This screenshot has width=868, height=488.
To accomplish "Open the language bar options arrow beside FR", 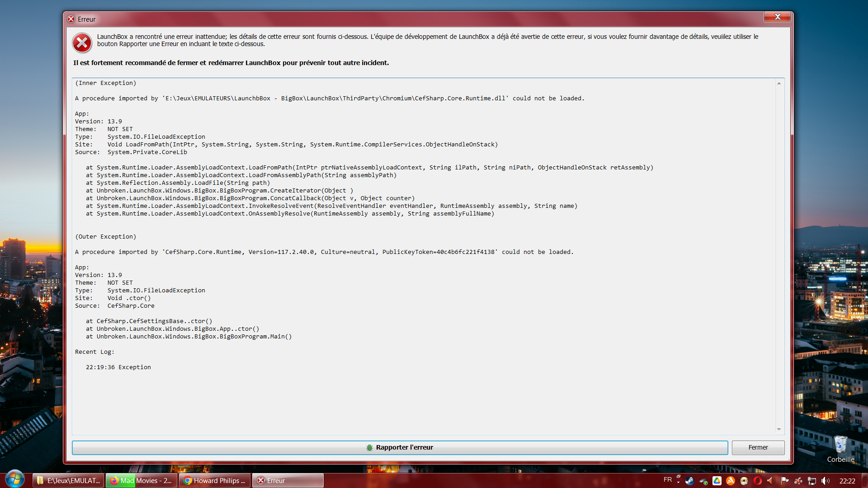I will click(x=678, y=483).
